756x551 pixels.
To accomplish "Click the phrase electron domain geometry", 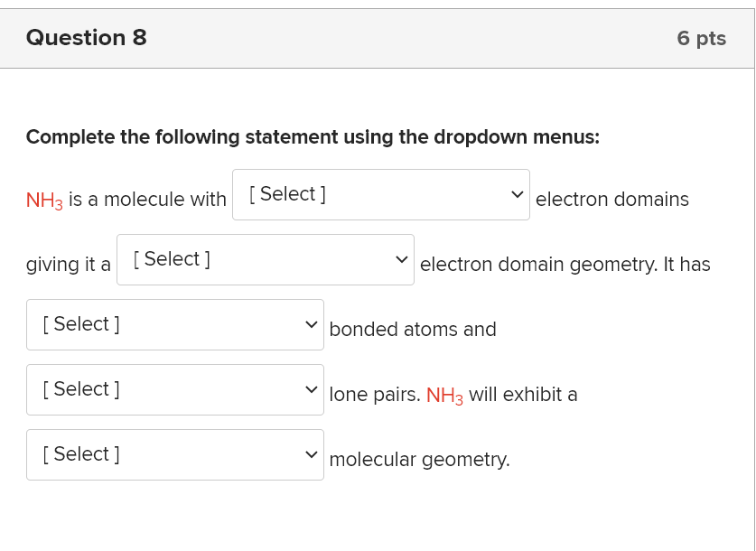I will 533,264.
